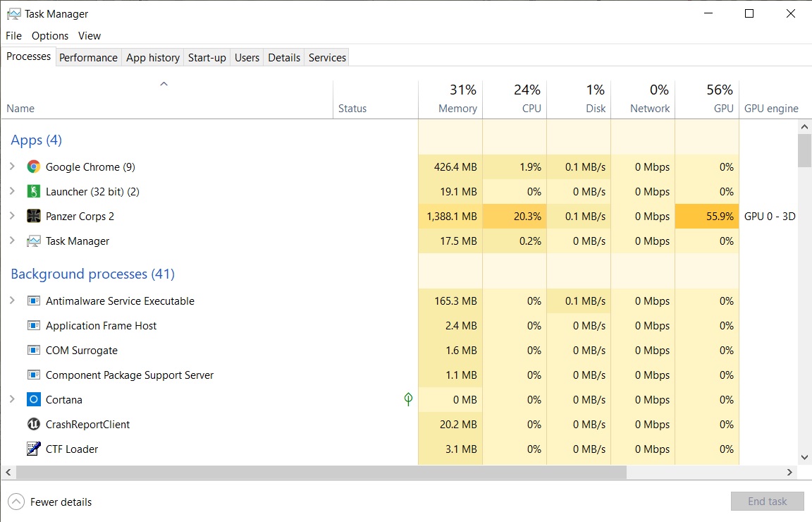The height and width of the screenshot is (522, 812).
Task: Collapse view using Fewer details button
Action: coord(50,502)
